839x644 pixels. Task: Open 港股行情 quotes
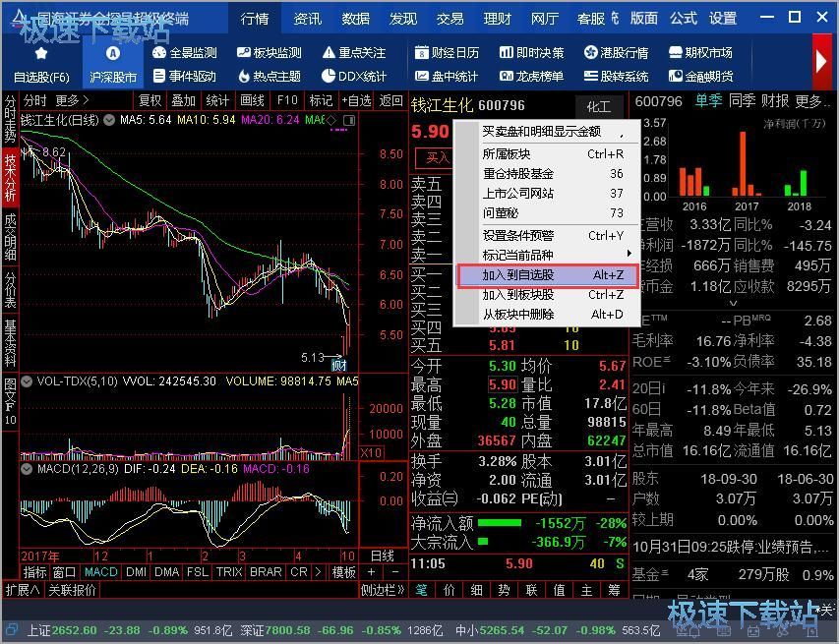point(616,52)
